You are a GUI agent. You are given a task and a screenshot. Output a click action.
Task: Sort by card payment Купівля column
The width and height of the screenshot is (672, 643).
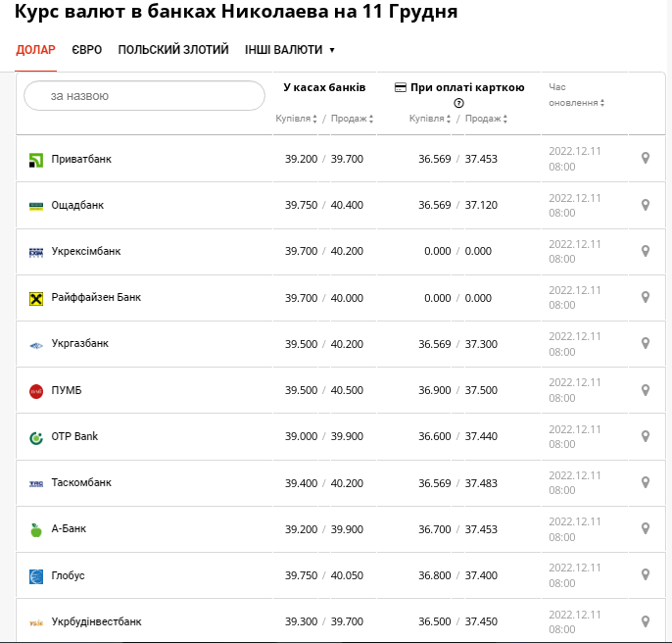430,119
